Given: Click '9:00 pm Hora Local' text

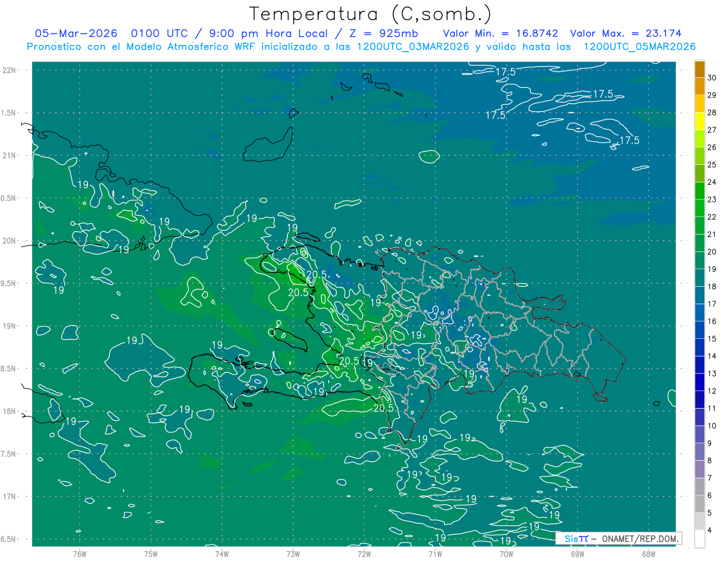Looking at the screenshot, I should coord(268,33).
